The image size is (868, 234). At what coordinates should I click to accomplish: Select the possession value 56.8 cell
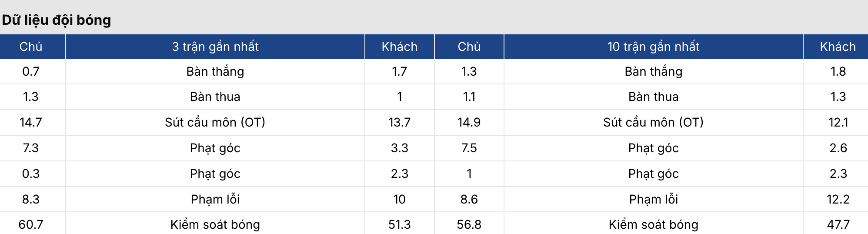469,224
